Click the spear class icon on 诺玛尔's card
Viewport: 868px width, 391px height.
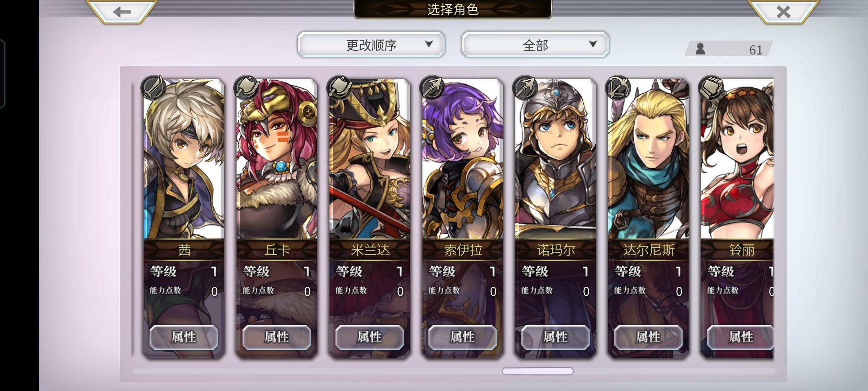526,88
